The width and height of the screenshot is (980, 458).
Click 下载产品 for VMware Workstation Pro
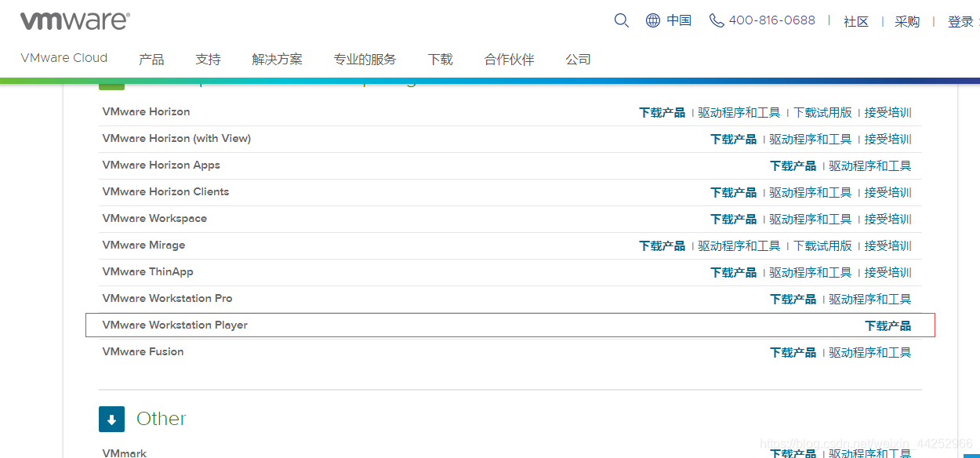793,299
